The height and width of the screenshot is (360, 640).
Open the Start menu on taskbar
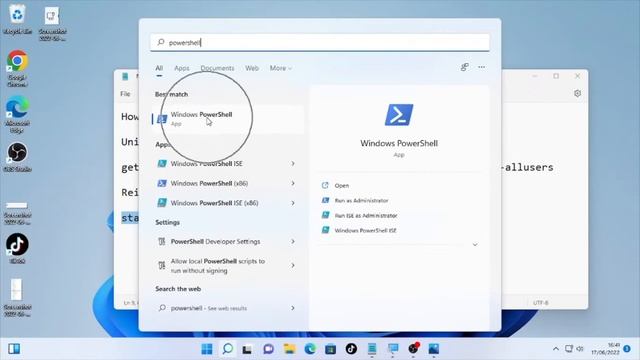(x=207, y=349)
